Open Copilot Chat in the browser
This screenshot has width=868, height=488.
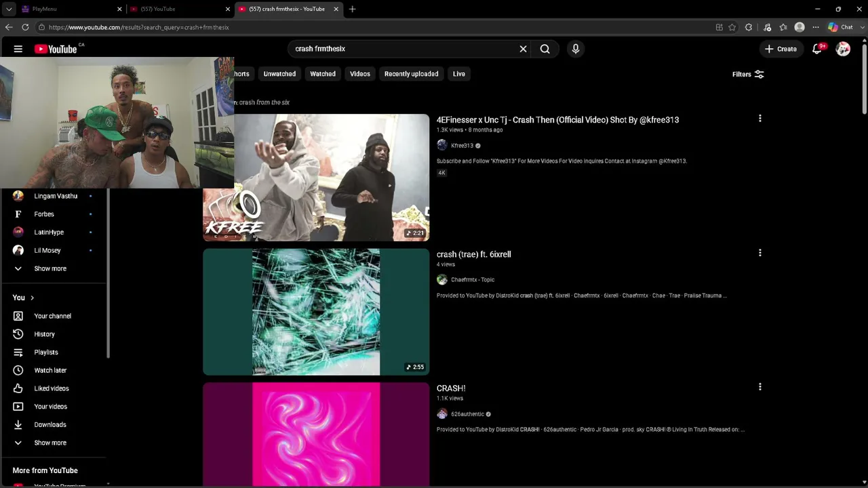pyautogui.click(x=840, y=27)
